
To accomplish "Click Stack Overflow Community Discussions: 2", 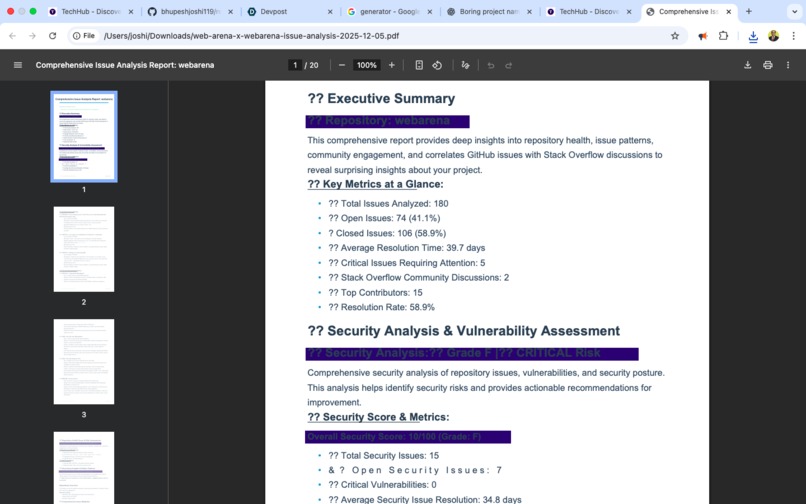I will [418, 278].
